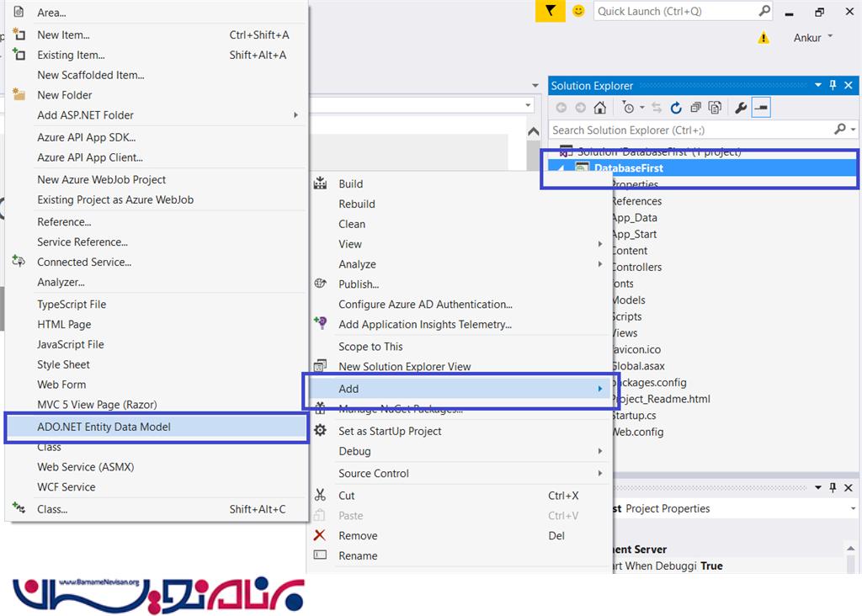Select New Item... in the Add submenu

coord(156,35)
